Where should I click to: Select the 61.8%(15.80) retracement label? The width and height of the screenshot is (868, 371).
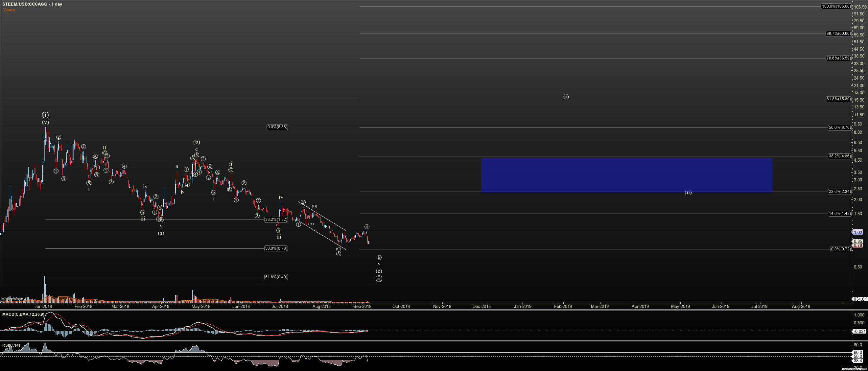click(x=838, y=99)
